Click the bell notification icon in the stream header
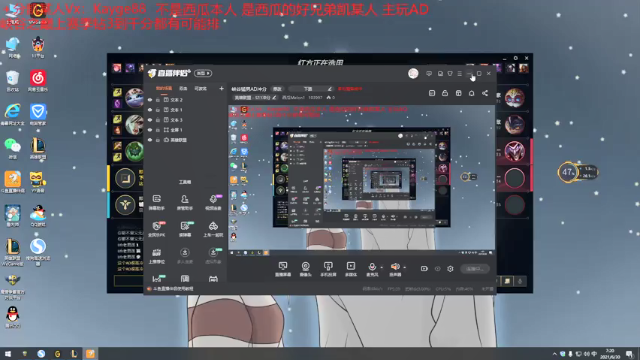Image resolution: width=640 pixels, height=360 pixels. (x=471, y=93)
